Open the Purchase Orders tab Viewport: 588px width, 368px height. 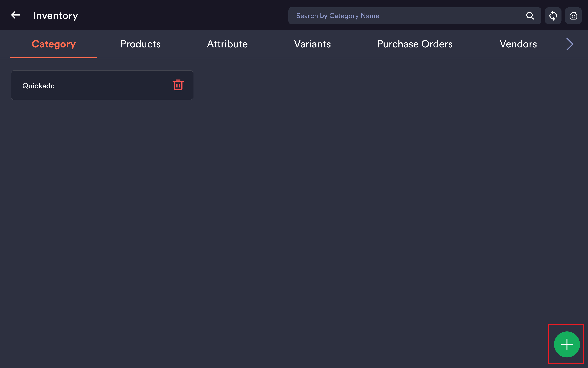point(415,44)
